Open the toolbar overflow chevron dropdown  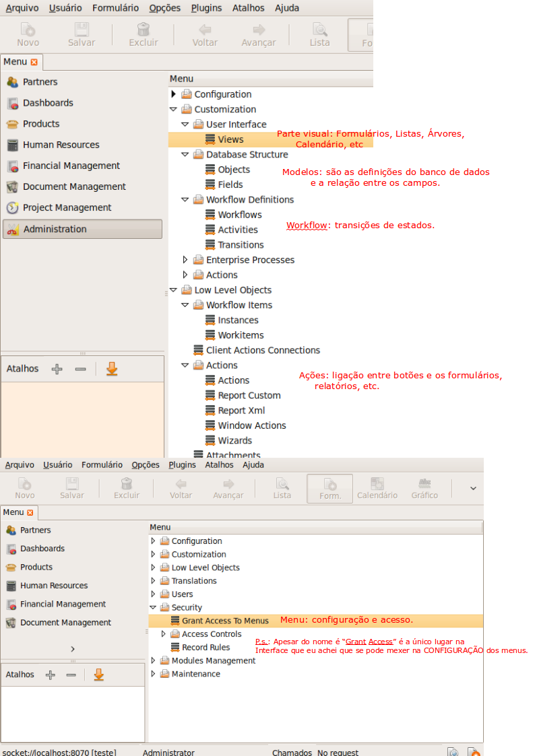[x=473, y=488]
